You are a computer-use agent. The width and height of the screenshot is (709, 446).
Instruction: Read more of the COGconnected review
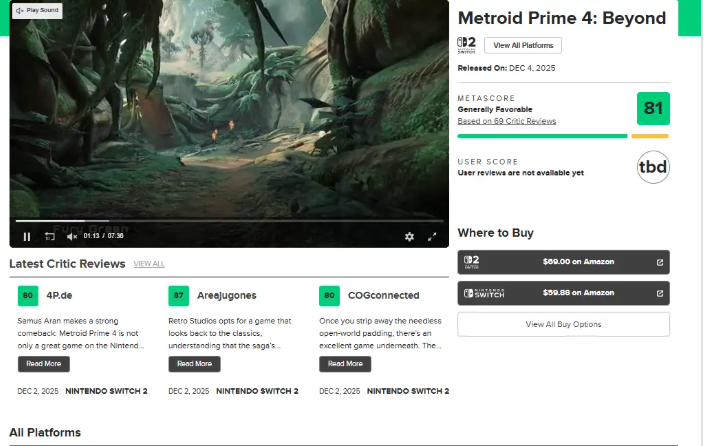point(345,364)
